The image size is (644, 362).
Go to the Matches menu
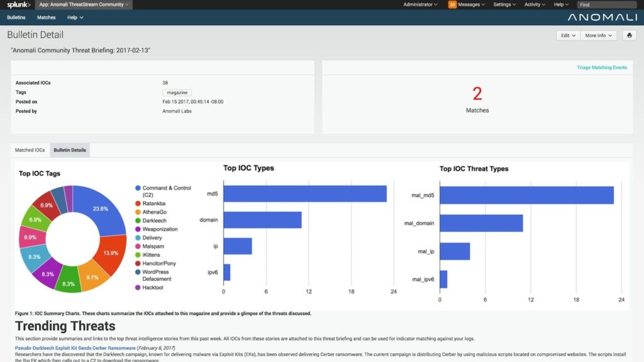click(x=46, y=18)
